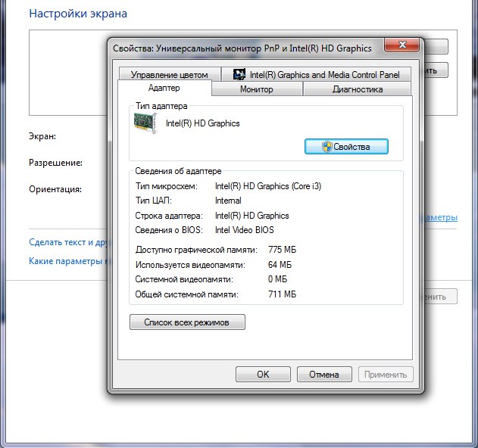Click the 'Строка адаптера:' label
The width and height of the screenshot is (478, 448).
tap(169, 216)
